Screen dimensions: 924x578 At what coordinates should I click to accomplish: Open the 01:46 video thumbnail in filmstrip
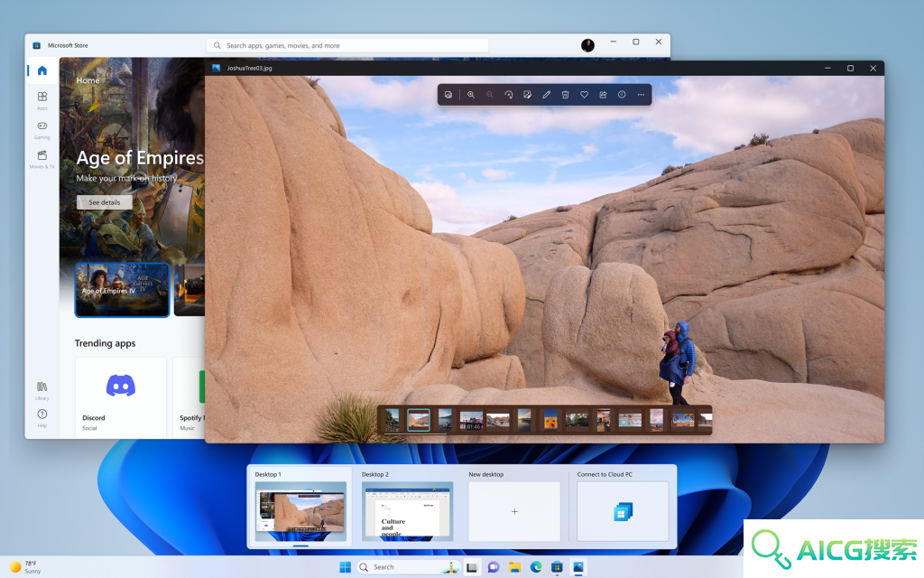pos(471,421)
